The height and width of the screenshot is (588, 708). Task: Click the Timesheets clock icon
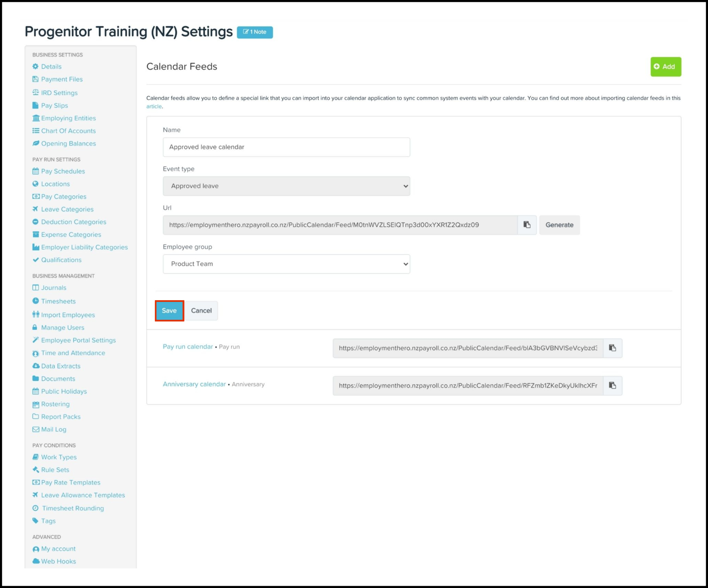[35, 301]
